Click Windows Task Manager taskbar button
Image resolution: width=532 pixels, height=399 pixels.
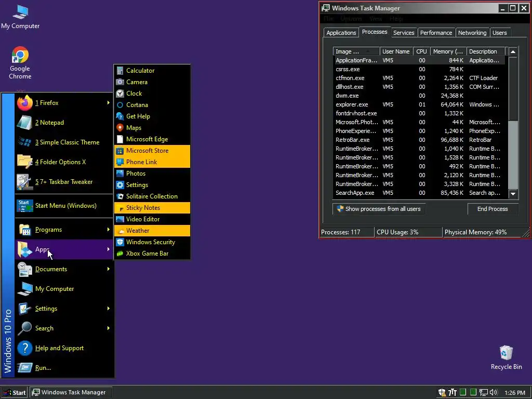point(70,393)
